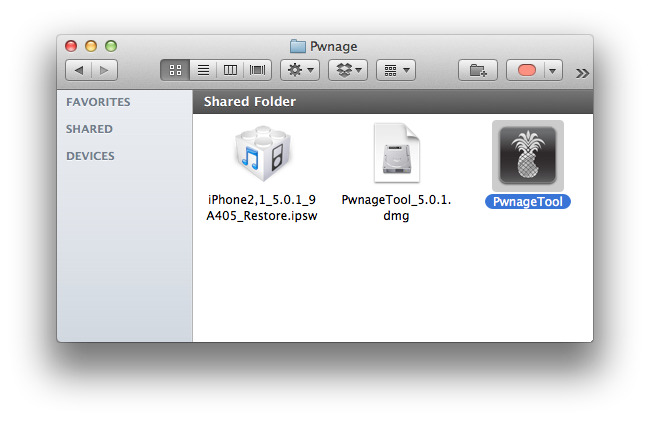This screenshot has width=650, height=421.
Task: Click the Pwnage folder icon in title bar
Action: 297,46
